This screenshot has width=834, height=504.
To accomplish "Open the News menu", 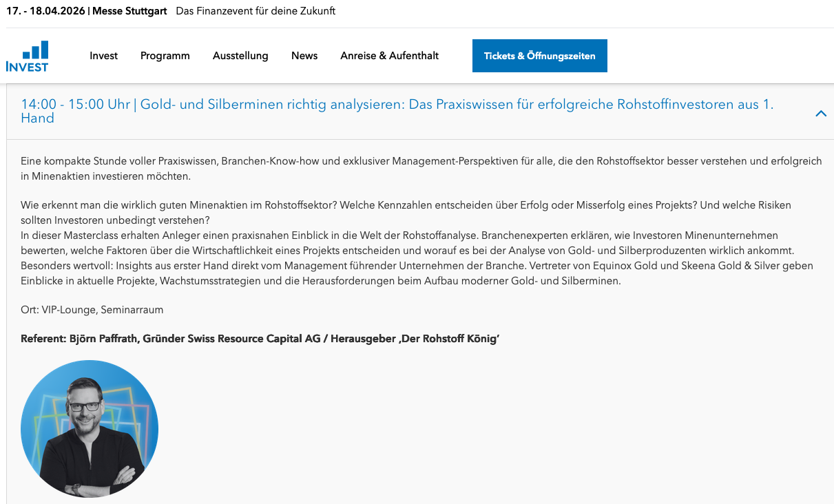I will pyautogui.click(x=304, y=55).
